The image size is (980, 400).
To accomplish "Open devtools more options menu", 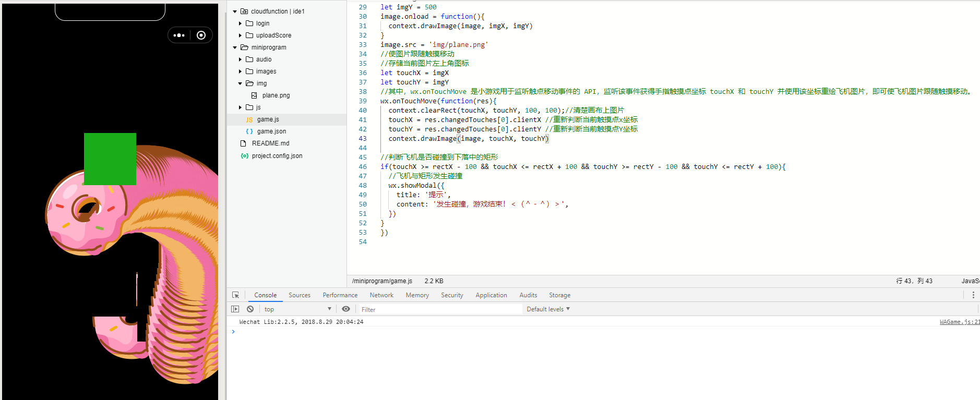I will 973,295.
